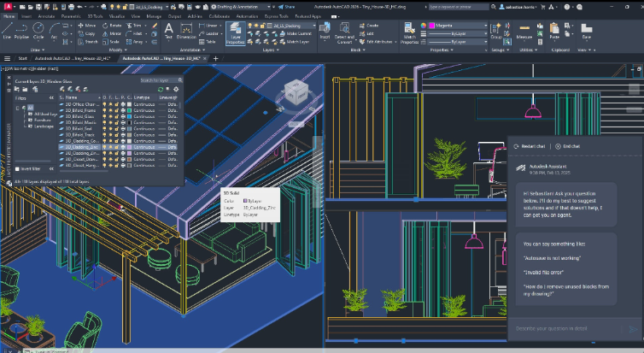Select the Group tool
The height and width of the screenshot is (353, 644).
pos(496,32)
